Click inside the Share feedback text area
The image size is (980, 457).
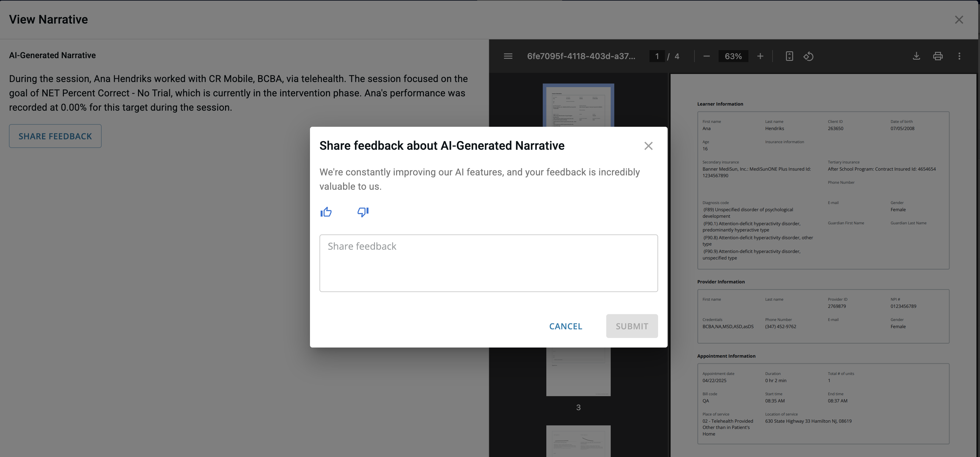coord(488,263)
